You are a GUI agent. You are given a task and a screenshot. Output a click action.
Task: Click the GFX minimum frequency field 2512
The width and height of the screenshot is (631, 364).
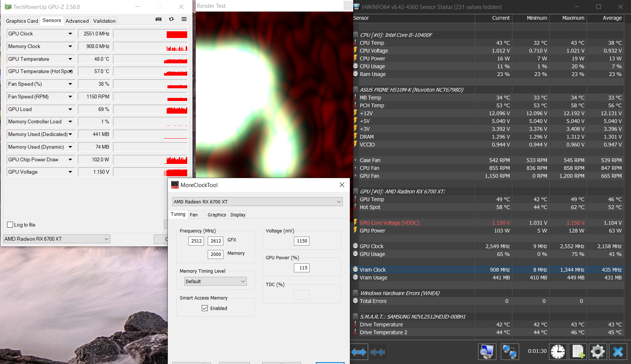coord(196,241)
